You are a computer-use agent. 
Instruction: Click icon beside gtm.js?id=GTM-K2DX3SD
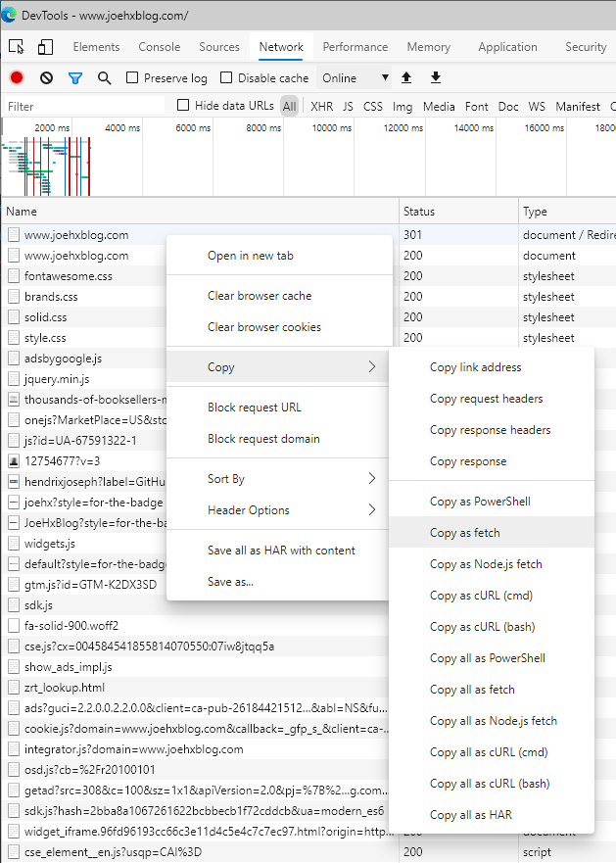(14, 584)
